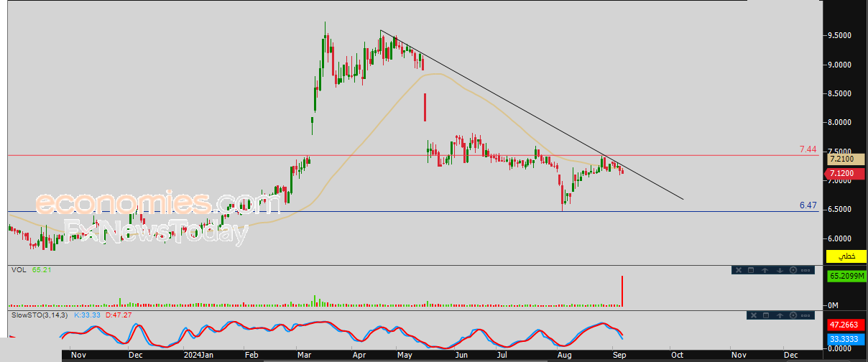Image resolution: width=868 pixels, height=362 pixels.
Task: Click the 9.5000 price axis label
Action: [x=839, y=35]
